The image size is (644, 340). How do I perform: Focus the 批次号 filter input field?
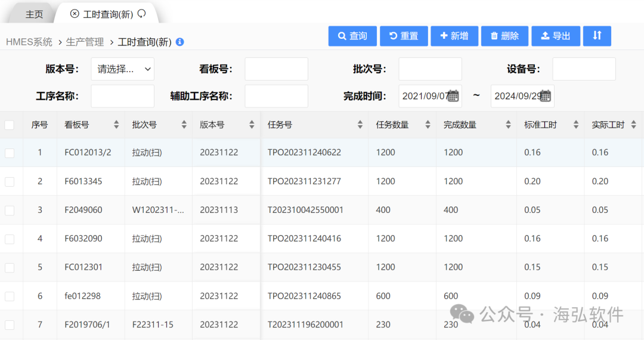(x=430, y=69)
